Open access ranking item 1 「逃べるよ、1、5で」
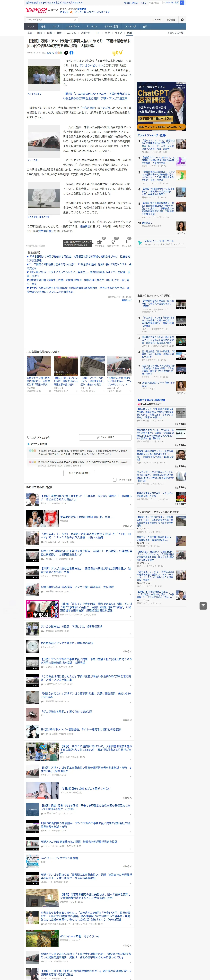 click(158, 144)
